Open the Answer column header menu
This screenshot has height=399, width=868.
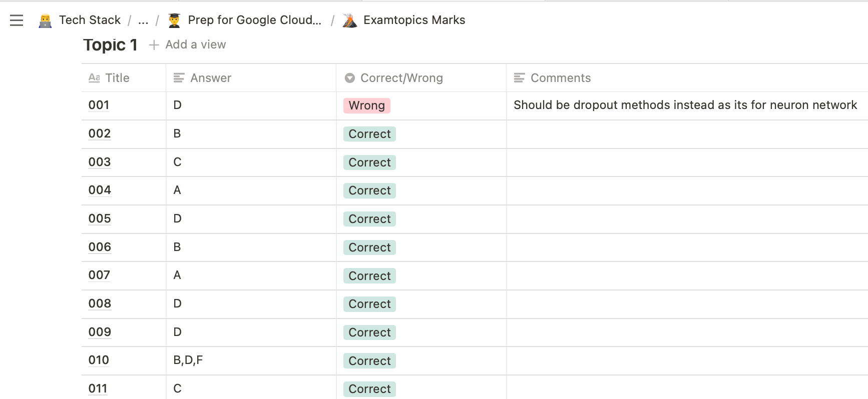[x=210, y=78]
